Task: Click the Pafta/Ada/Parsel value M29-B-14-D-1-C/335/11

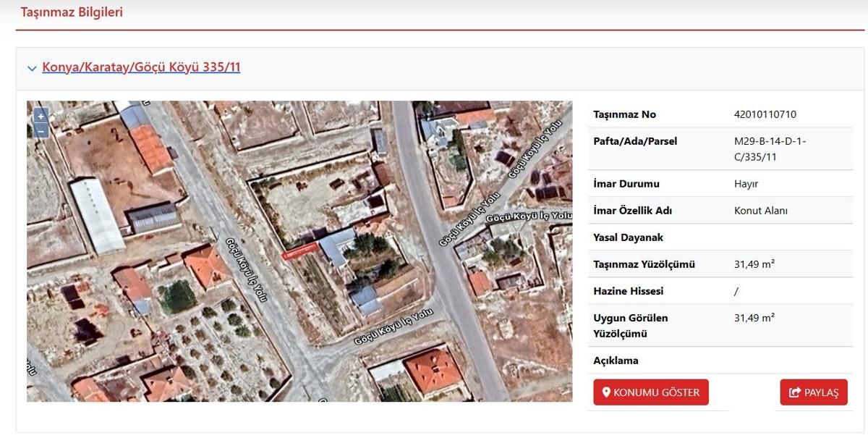Action: (x=770, y=148)
